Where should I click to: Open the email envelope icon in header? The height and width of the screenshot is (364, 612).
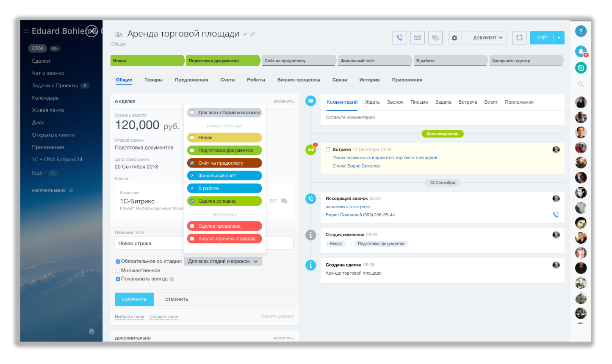(417, 38)
